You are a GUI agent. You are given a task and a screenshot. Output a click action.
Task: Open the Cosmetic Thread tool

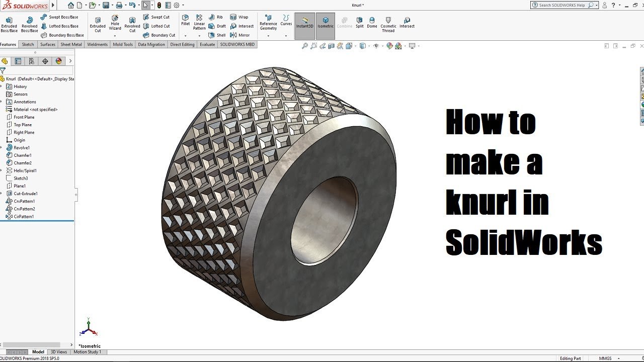388,24
